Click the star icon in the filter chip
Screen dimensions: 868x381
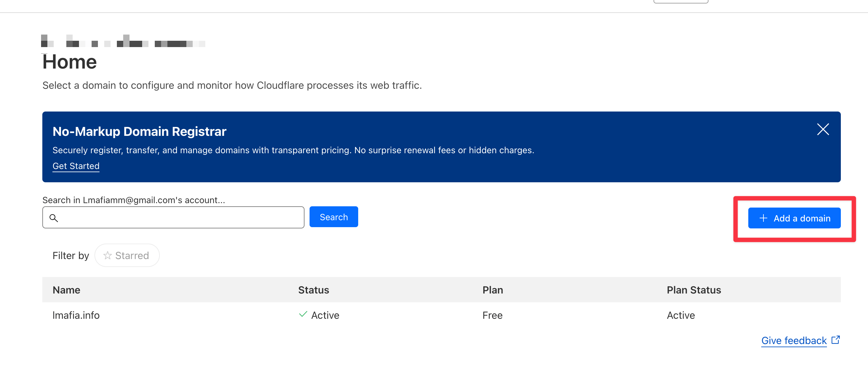[x=107, y=255]
